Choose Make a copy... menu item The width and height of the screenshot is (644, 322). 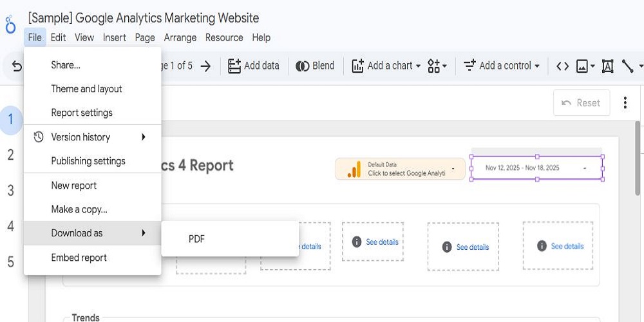92,209
